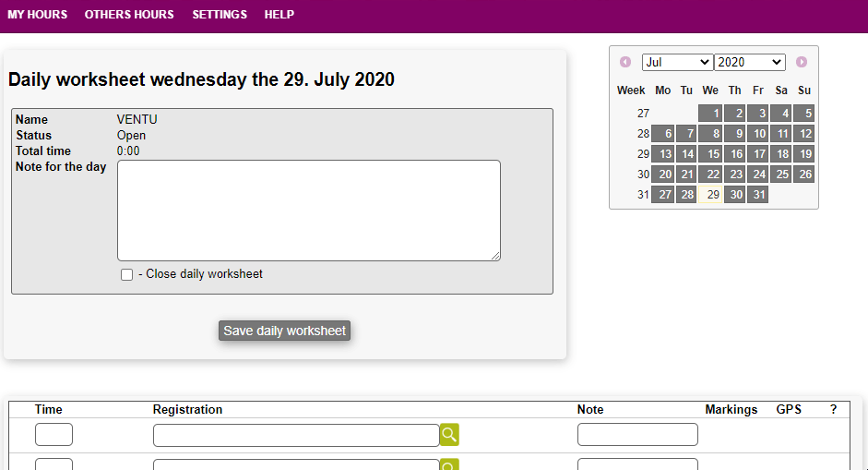The height and width of the screenshot is (470, 868).
Task: Click July 6 calendar day
Action: 663,134
